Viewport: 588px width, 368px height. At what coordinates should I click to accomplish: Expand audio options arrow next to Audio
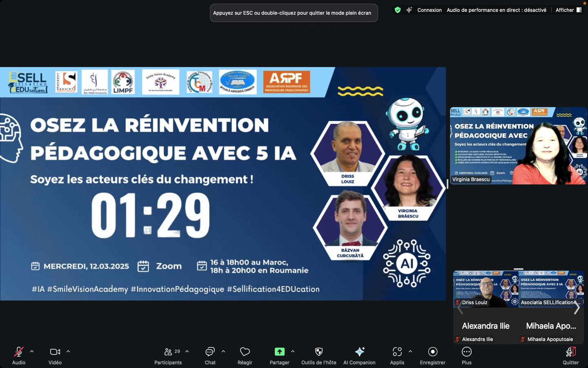pyautogui.click(x=32, y=351)
